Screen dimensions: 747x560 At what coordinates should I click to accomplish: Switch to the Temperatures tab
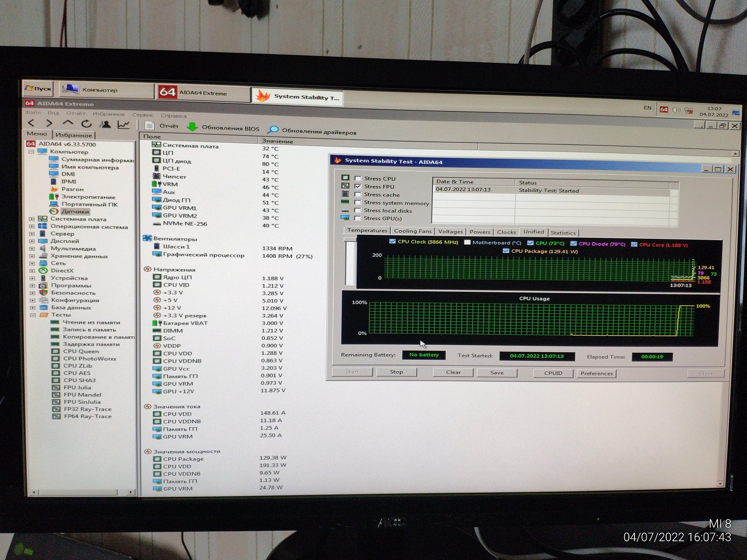pos(367,230)
